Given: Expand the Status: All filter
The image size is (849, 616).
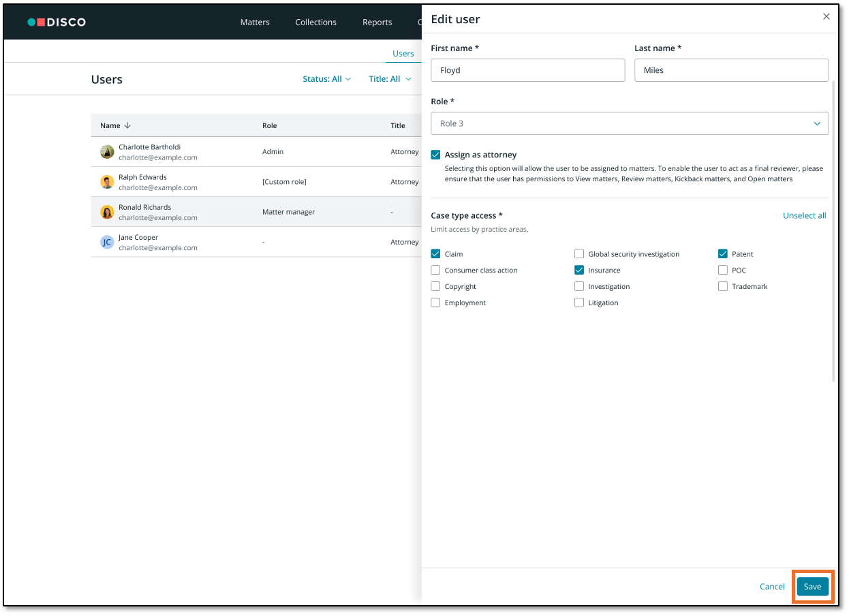Looking at the screenshot, I should click(x=326, y=79).
